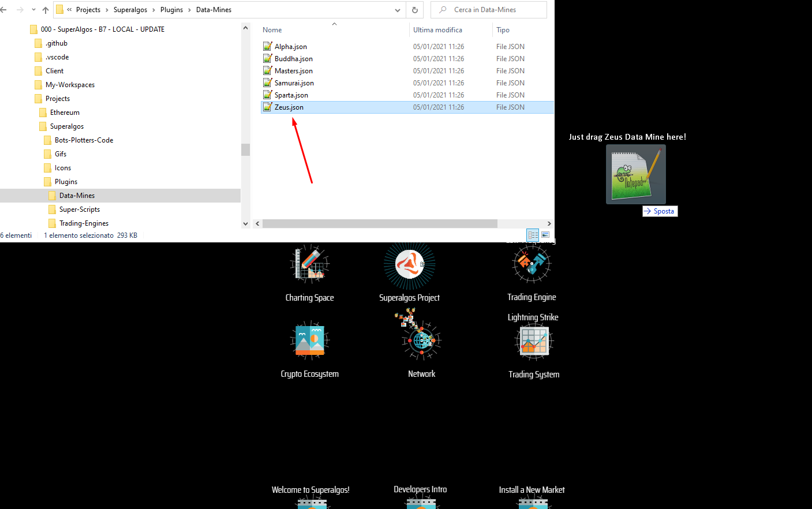
Task: Select 000 - SuperAlgos - B7 folder in tree
Action: pyautogui.click(x=103, y=29)
